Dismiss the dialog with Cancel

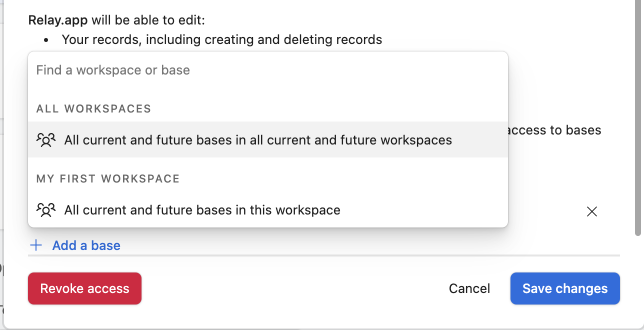click(x=469, y=288)
